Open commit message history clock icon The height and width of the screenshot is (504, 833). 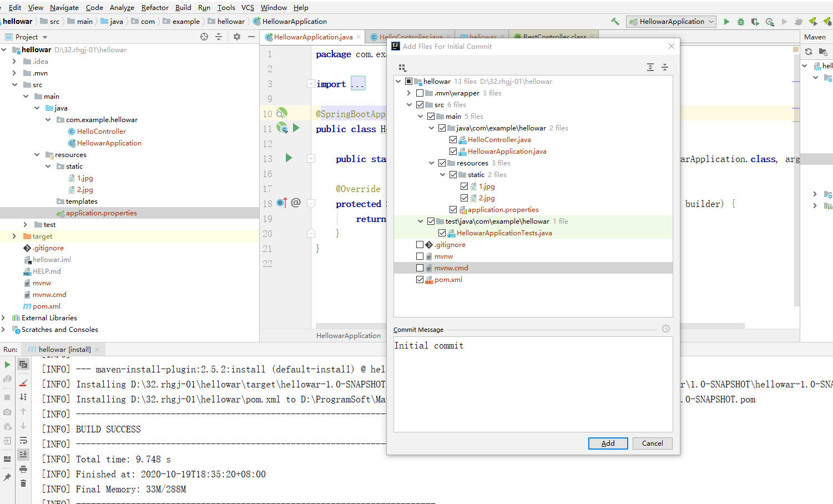coord(666,329)
